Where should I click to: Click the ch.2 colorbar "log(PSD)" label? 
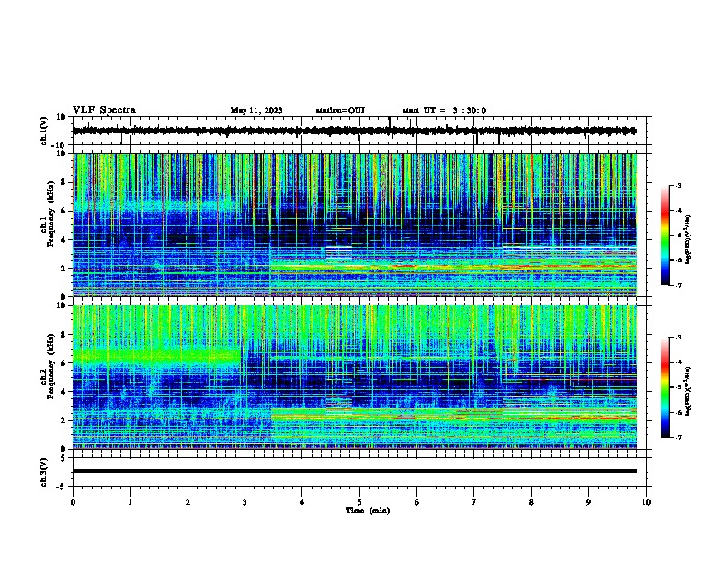[x=688, y=391]
